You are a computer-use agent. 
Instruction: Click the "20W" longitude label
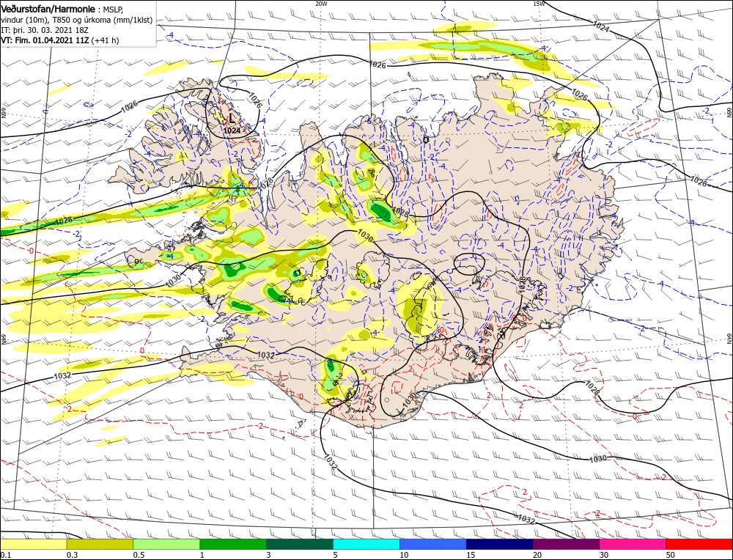tap(321, 3)
